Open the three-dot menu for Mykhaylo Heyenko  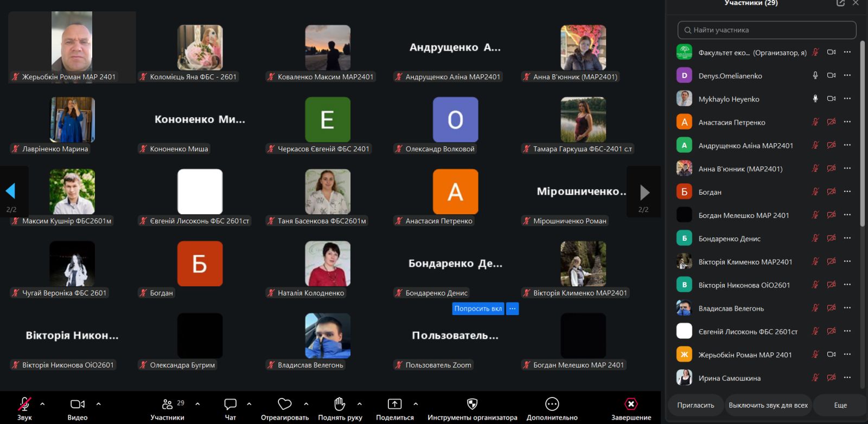point(847,99)
